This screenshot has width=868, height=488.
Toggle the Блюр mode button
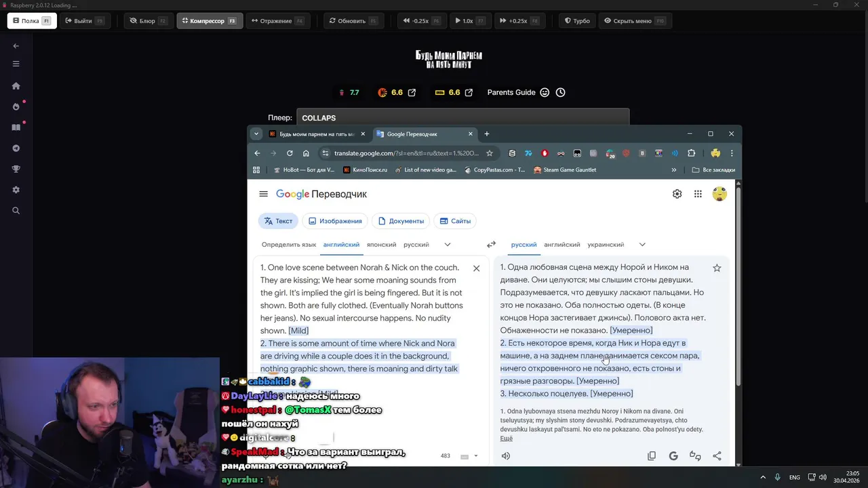pos(149,21)
